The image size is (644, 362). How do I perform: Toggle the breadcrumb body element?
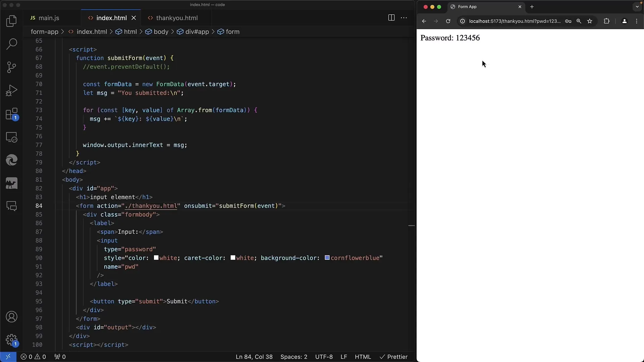tap(161, 32)
